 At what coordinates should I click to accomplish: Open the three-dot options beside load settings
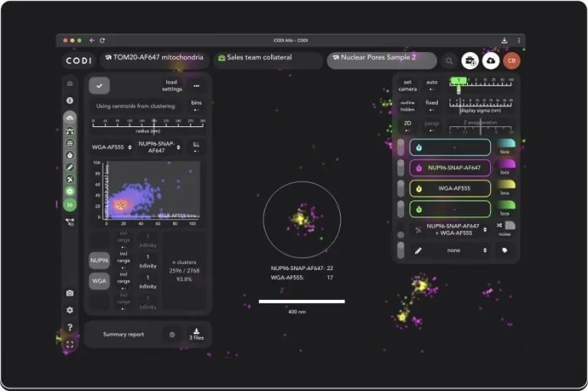(x=196, y=86)
